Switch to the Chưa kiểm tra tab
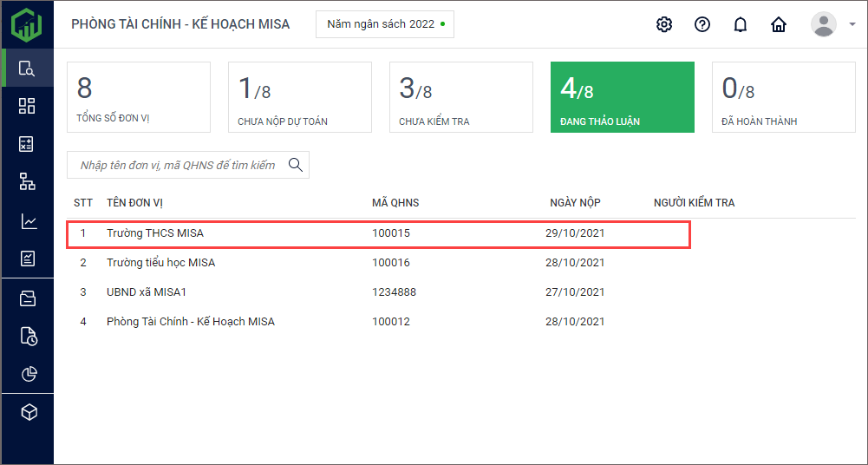The width and height of the screenshot is (868, 465). click(460, 97)
